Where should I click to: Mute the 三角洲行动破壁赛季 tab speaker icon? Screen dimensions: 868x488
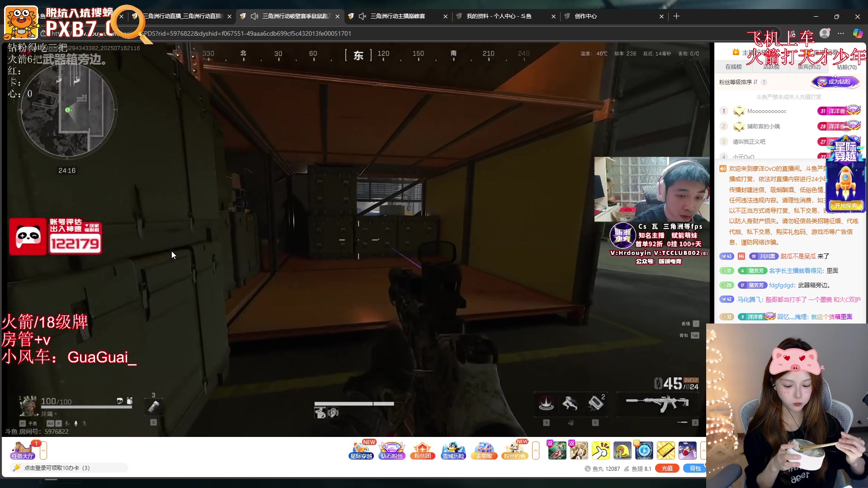click(x=254, y=16)
